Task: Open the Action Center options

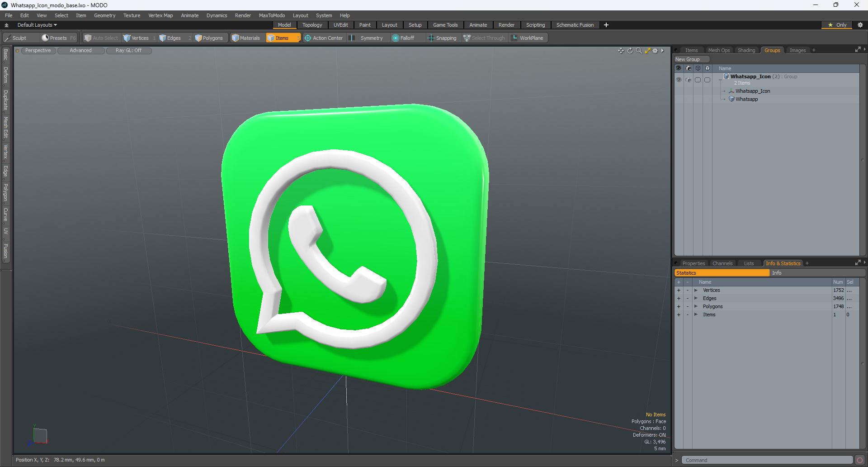Action: pos(324,38)
